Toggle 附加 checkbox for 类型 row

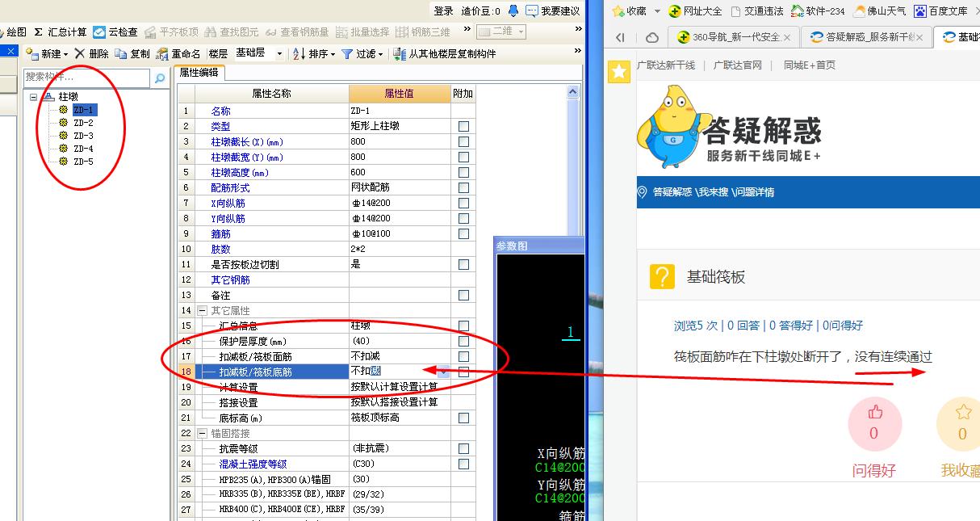coord(463,126)
